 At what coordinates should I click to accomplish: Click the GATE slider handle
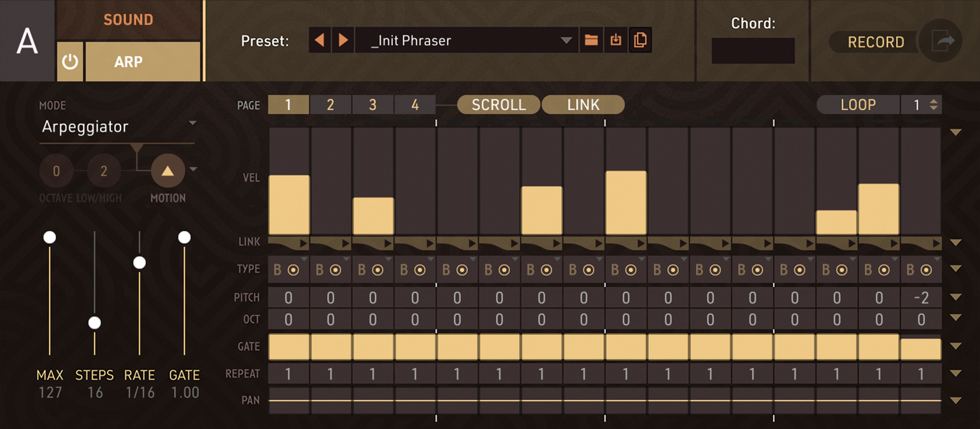pos(184,237)
